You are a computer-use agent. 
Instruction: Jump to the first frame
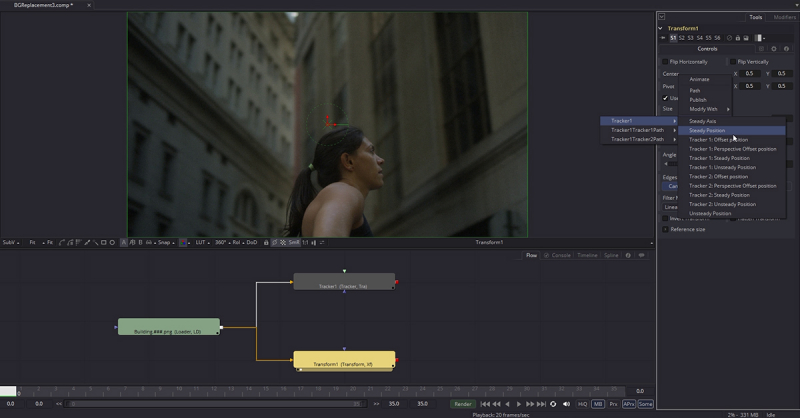(x=485, y=404)
